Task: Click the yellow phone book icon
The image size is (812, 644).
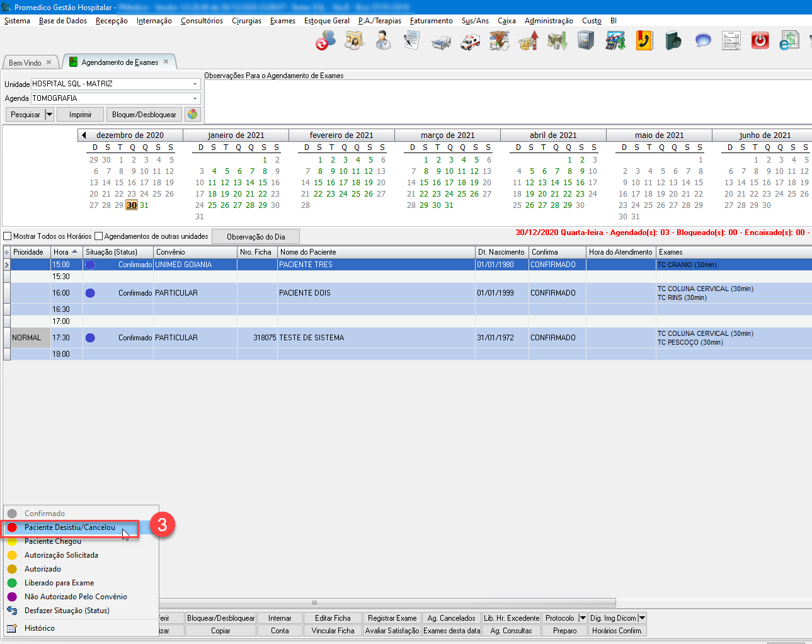Action: point(644,42)
